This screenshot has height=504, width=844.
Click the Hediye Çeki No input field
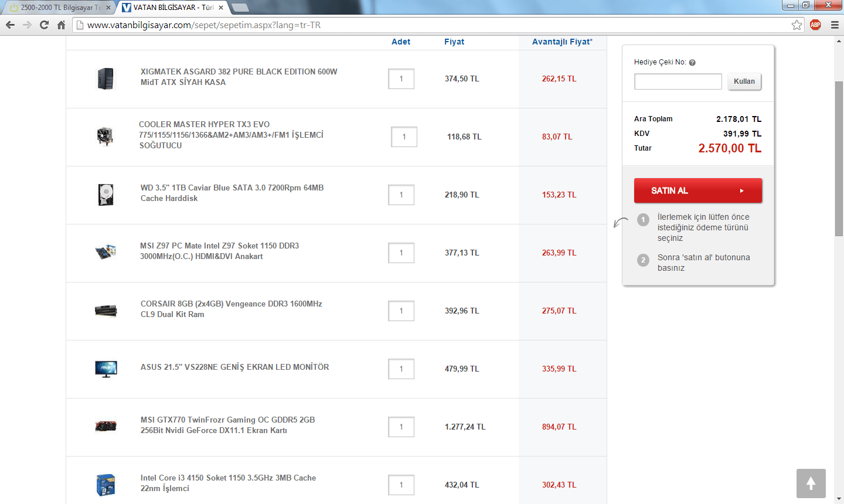pos(678,81)
